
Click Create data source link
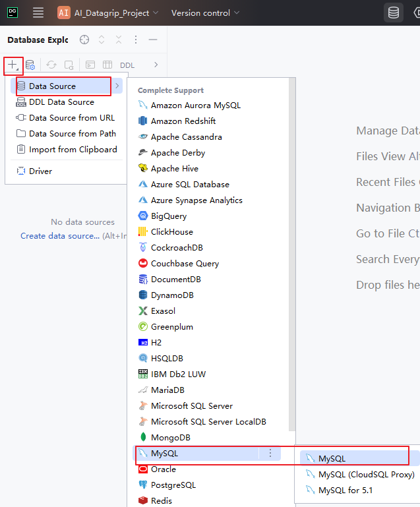(x=60, y=236)
